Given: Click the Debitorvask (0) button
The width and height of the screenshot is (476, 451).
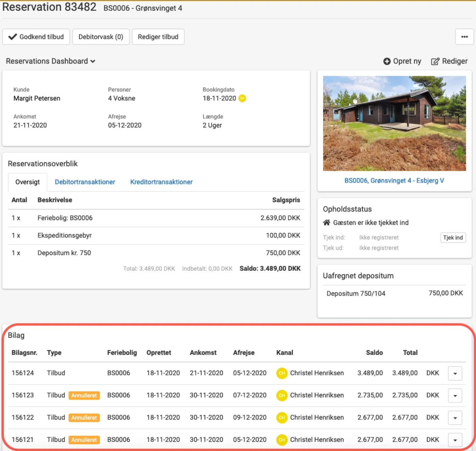Looking at the screenshot, I should [101, 37].
